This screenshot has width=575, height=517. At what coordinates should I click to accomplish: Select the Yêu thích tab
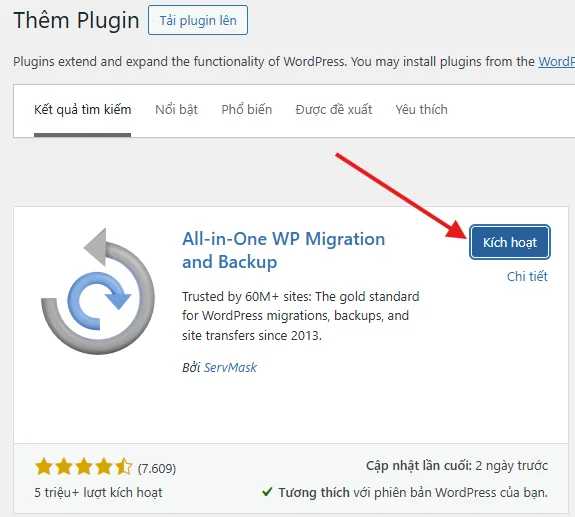coord(421,110)
